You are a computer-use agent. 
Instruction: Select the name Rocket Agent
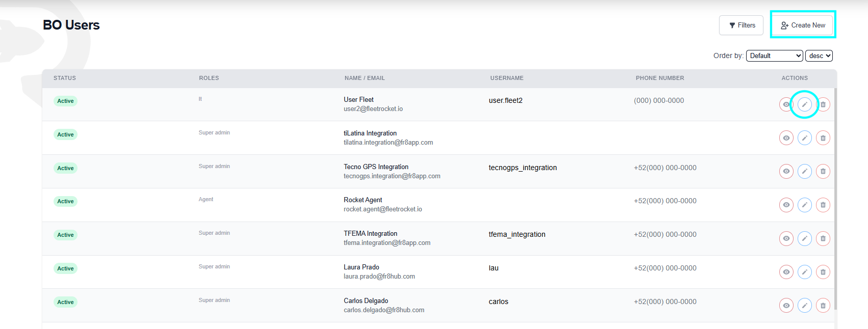(363, 200)
